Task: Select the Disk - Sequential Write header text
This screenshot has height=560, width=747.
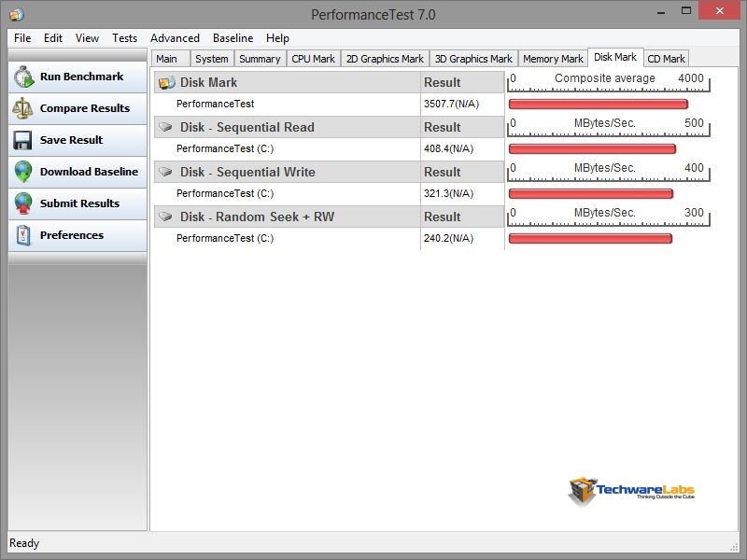Action: (247, 172)
